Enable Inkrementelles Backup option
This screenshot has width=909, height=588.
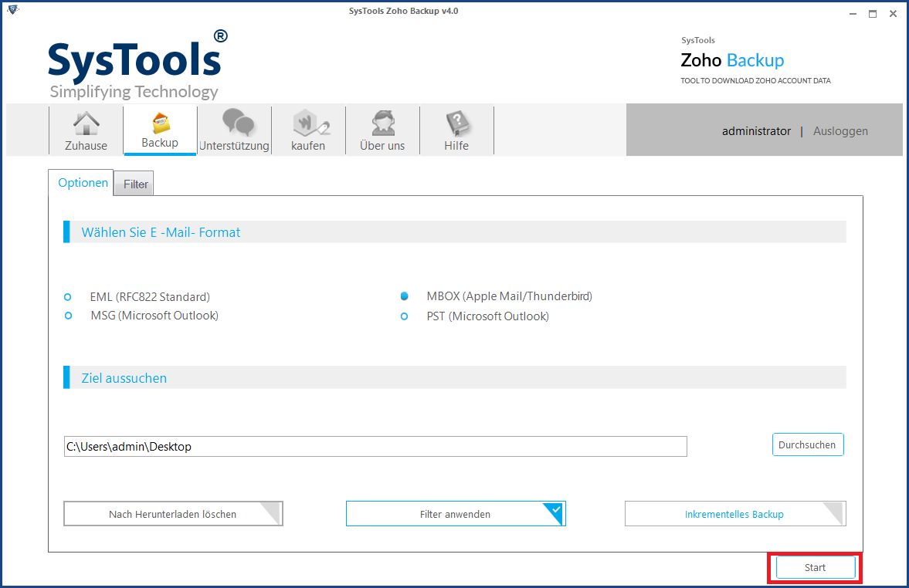click(735, 514)
